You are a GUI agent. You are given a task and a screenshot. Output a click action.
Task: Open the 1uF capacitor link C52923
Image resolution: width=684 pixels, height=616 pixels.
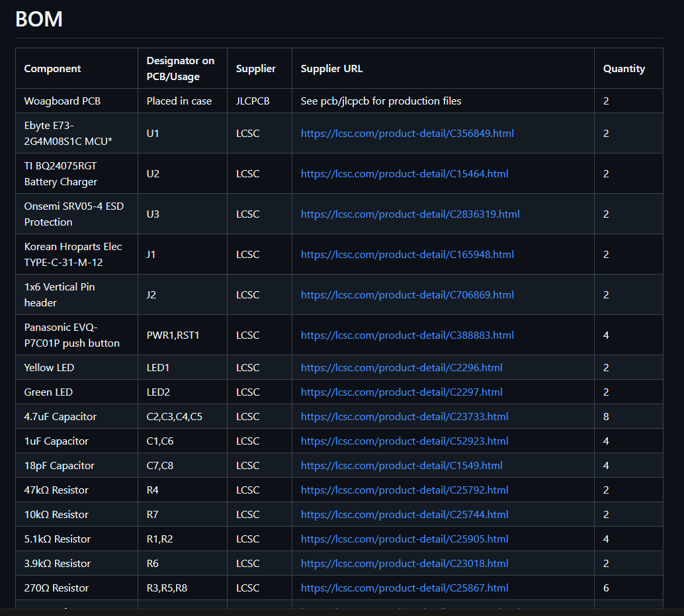[x=404, y=441]
